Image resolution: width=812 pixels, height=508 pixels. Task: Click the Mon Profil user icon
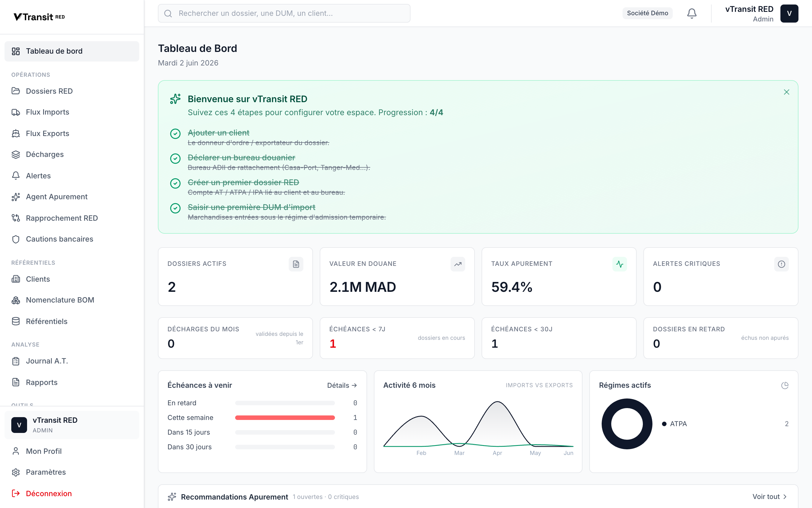point(16,451)
